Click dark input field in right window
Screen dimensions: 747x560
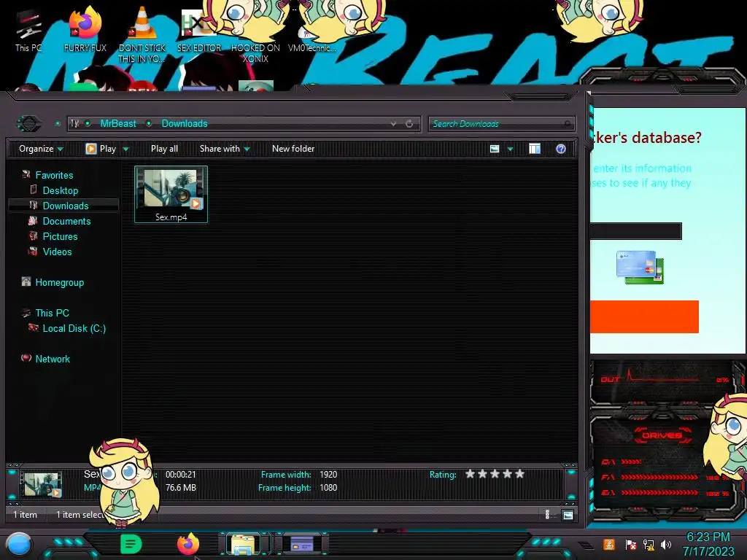point(636,231)
